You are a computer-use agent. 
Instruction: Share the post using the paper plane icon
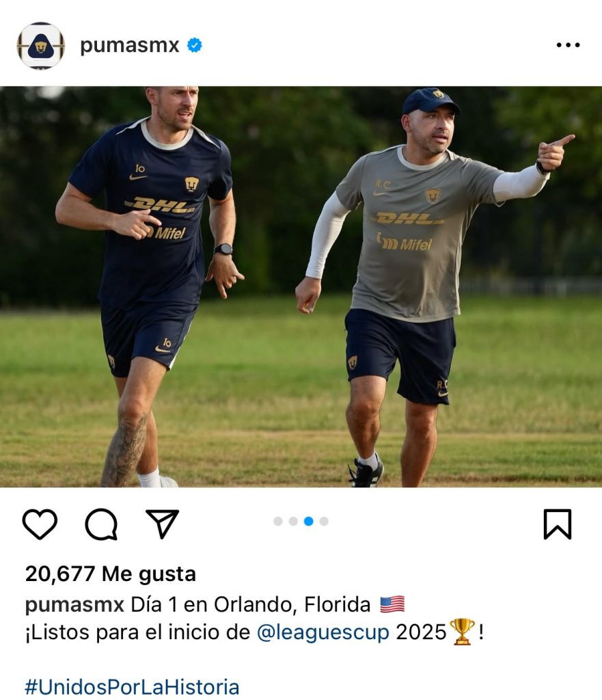coord(163,523)
